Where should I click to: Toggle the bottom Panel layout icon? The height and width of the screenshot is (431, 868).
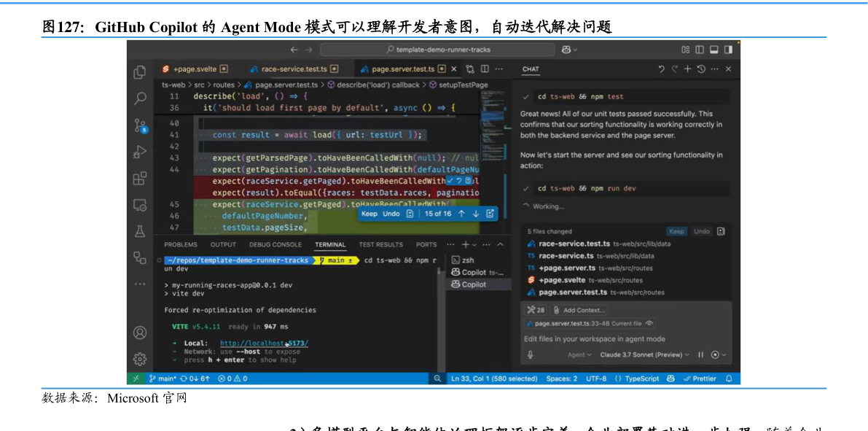click(714, 50)
